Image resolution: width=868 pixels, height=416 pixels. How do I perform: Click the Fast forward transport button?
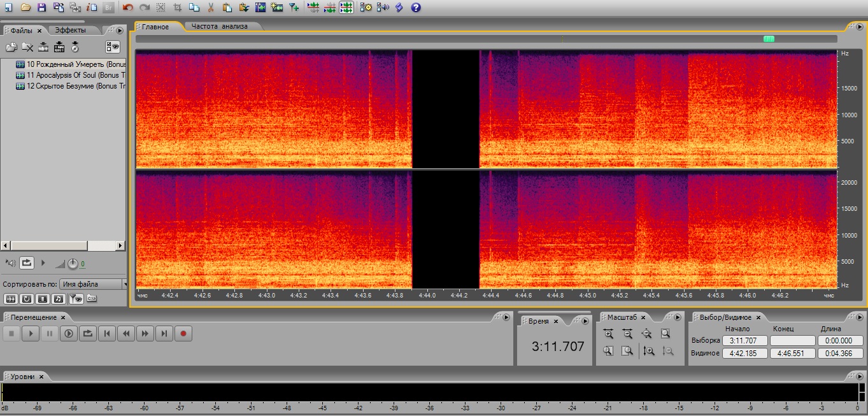[145, 333]
